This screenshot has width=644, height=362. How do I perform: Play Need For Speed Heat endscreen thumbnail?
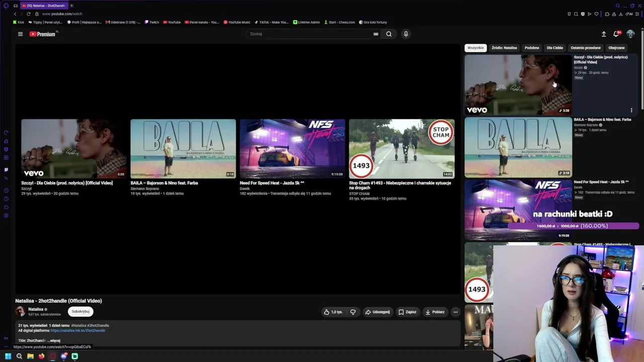[x=292, y=149]
